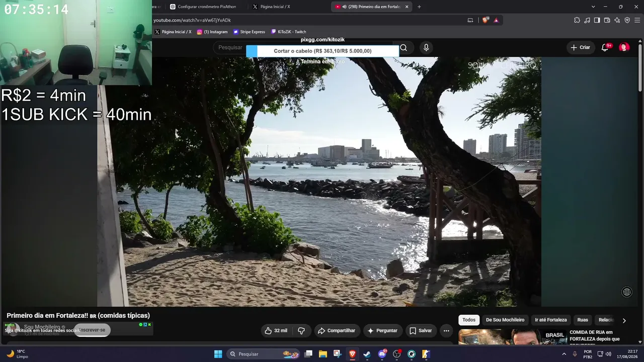Image resolution: width=644 pixels, height=362 pixels.
Task: Open the YouTube account avatar menu
Action: [x=624, y=47]
